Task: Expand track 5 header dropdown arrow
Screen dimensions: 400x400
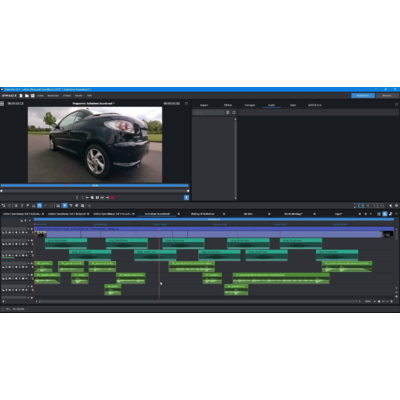Action: [x=28, y=275]
